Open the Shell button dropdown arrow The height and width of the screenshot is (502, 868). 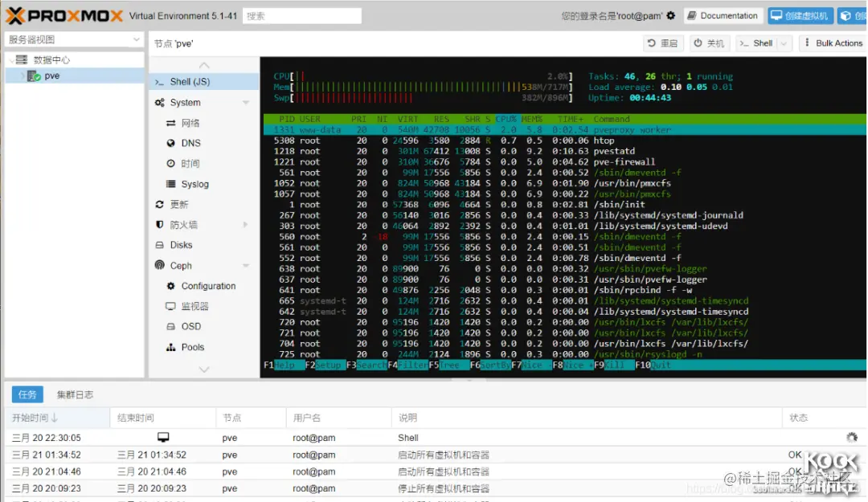(x=784, y=43)
